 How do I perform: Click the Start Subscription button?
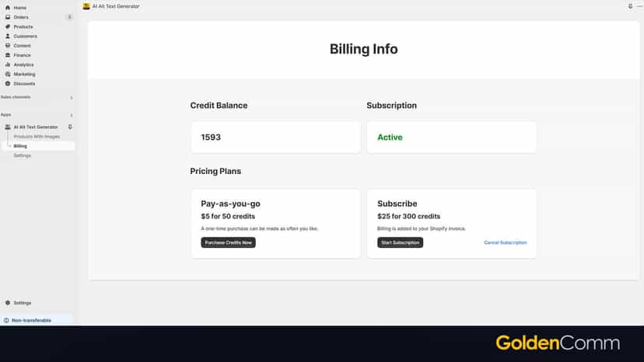coord(400,242)
